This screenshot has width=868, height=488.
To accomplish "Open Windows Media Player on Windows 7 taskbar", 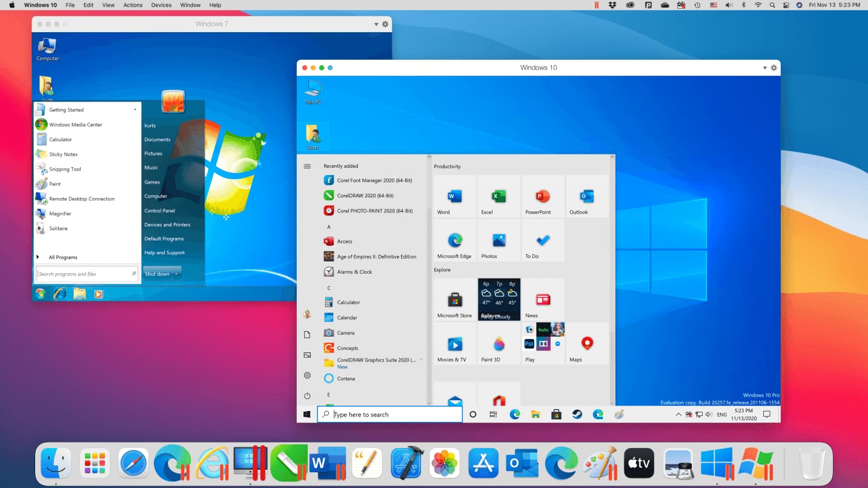I will [98, 294].
